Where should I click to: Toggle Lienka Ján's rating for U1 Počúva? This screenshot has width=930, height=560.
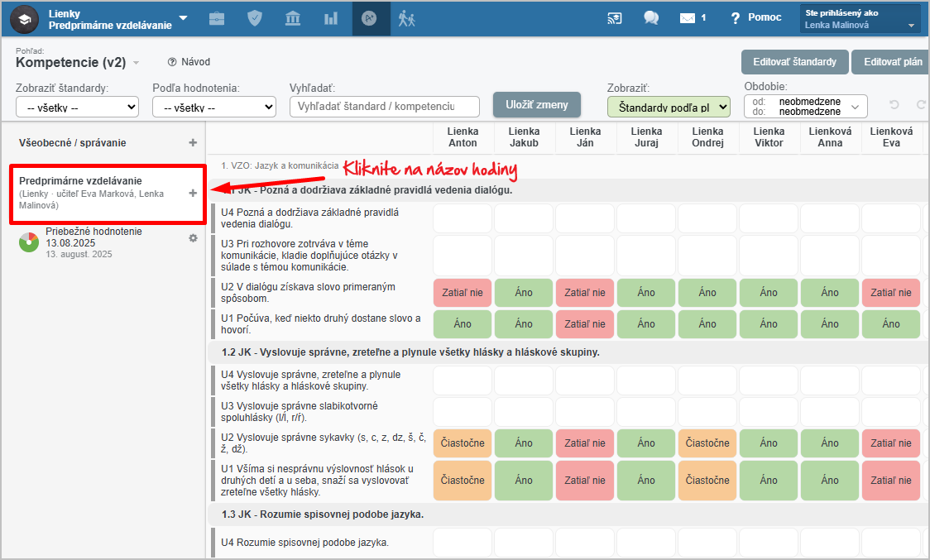coord(585,324)
